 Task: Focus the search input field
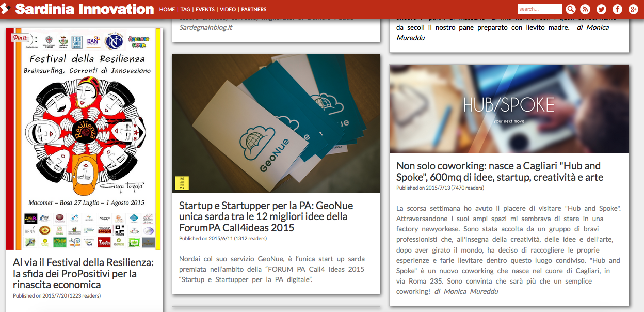tap(539, 9)
